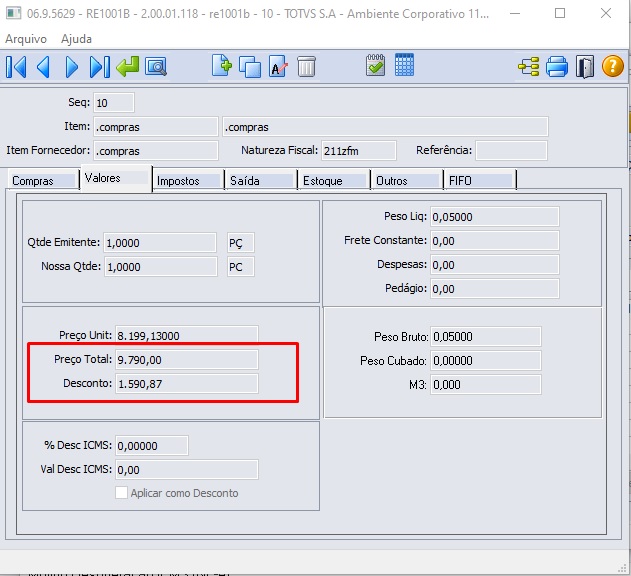Viewport: 631px width, 576px height.
Task: Click the Despesas field
Action: pos(495,264)
